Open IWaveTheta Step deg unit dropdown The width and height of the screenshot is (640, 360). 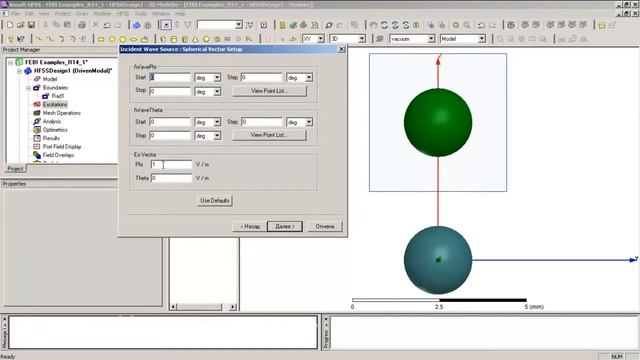tap(309, 122)
